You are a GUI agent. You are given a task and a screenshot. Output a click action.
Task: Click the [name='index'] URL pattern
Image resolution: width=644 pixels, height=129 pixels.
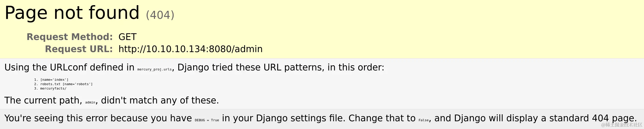[54, 80]
